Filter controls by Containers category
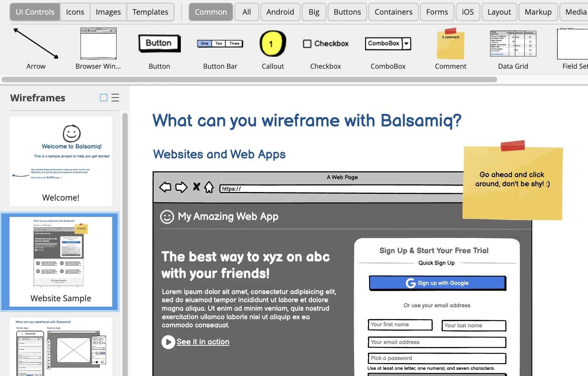The width and height of the screenshot is (588, 376). 394,12
